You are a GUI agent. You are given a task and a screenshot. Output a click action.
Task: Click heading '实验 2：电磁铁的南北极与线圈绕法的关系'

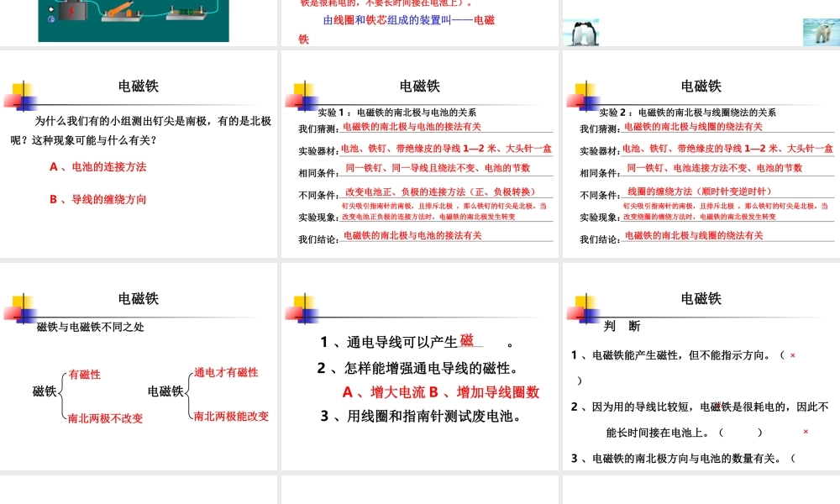687,112
